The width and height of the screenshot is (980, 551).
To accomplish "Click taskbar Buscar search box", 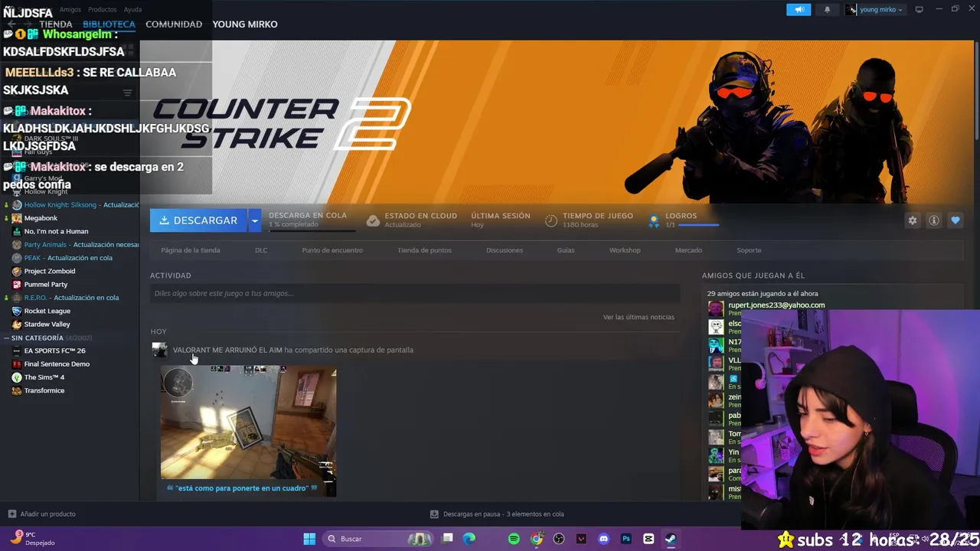I will click(378, 539).
